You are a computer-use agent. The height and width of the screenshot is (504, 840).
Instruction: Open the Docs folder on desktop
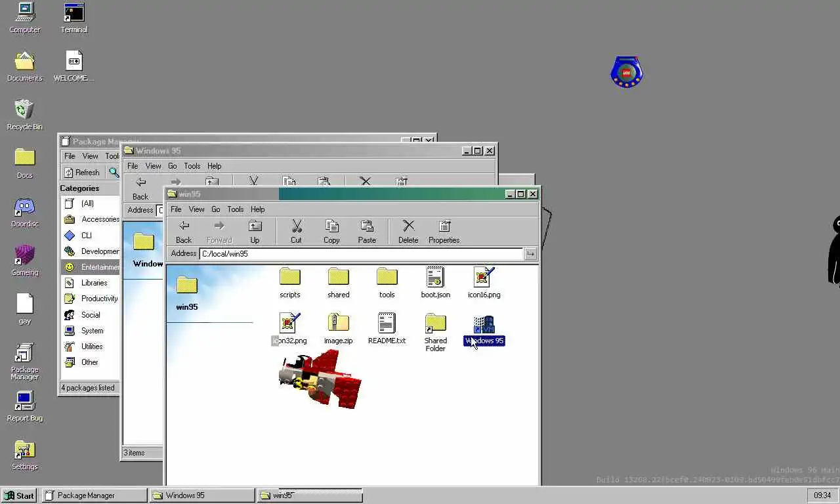pyautogui.click(x=24, y=163)
